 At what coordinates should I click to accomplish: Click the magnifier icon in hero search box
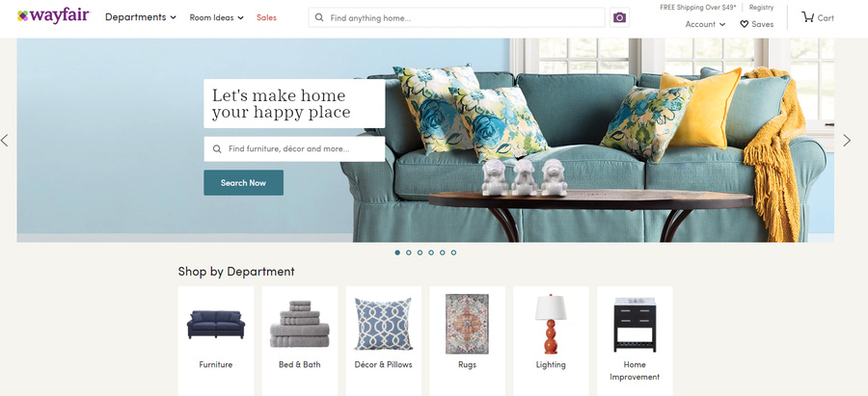click(x=217, y=148)
